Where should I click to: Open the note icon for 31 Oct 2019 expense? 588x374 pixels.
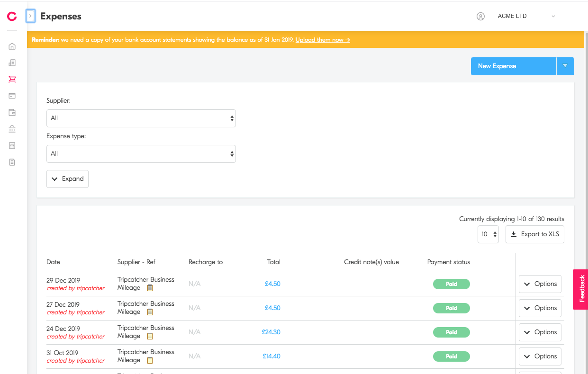tap(150, 360)
